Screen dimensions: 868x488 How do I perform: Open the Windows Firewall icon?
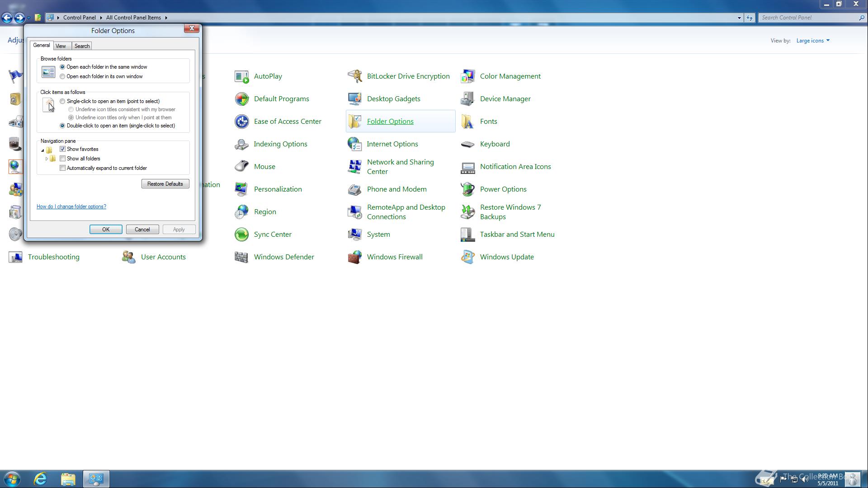(354, 257)
